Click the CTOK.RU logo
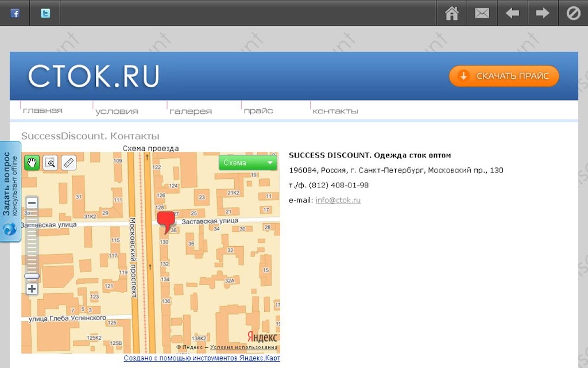This screenshot has width=588, height=368. (94, 76)
